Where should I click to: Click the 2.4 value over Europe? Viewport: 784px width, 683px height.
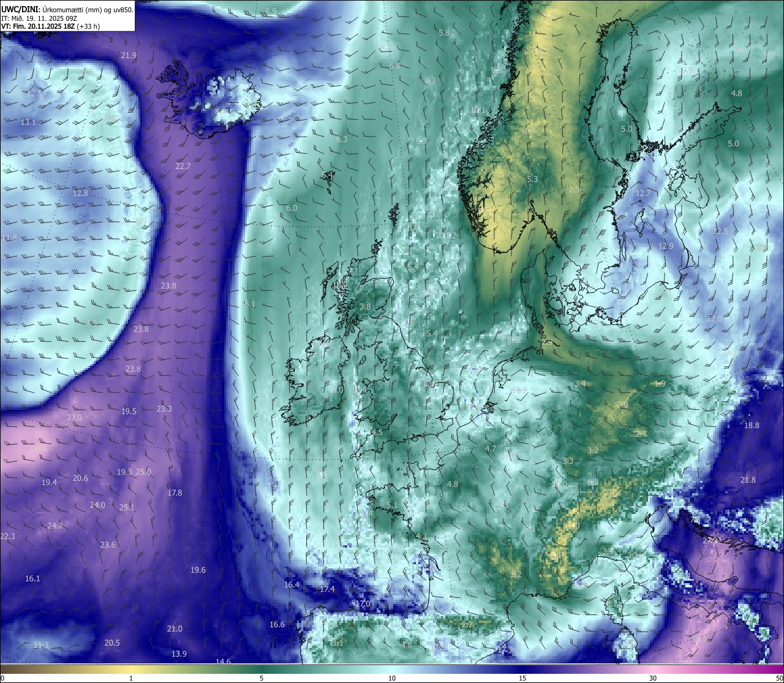click(x=641, y=434)
